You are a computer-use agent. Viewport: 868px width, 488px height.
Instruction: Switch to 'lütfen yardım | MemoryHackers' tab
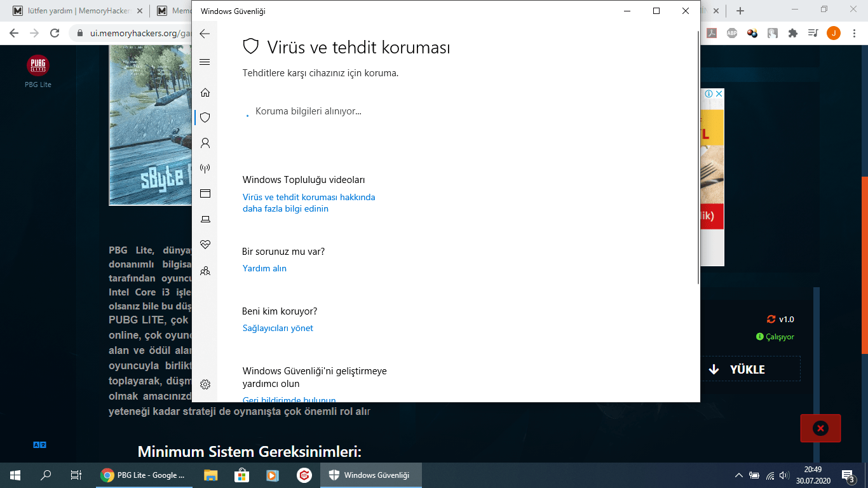click(x=78, y=11)
